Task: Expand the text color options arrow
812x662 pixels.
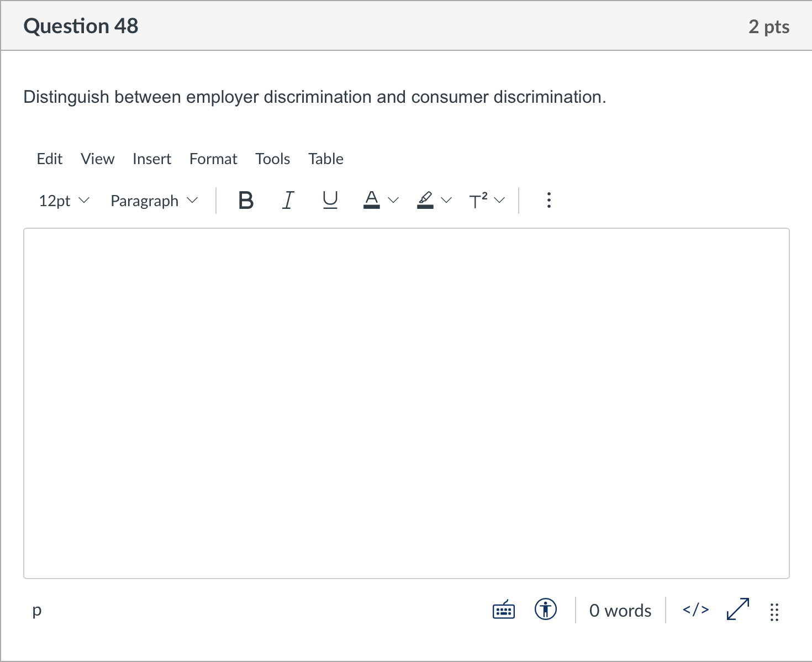Action: click(x=393, y=200)
